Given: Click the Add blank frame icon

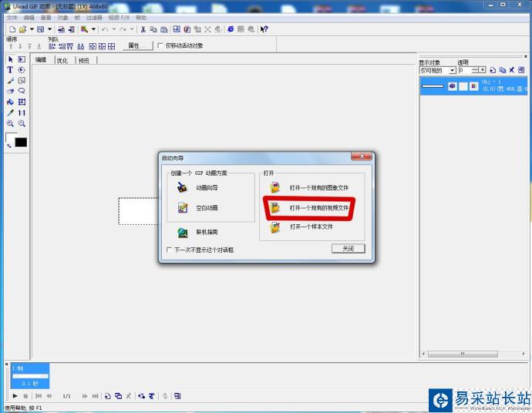Looking at the screenshot, I should click(107, 396).
